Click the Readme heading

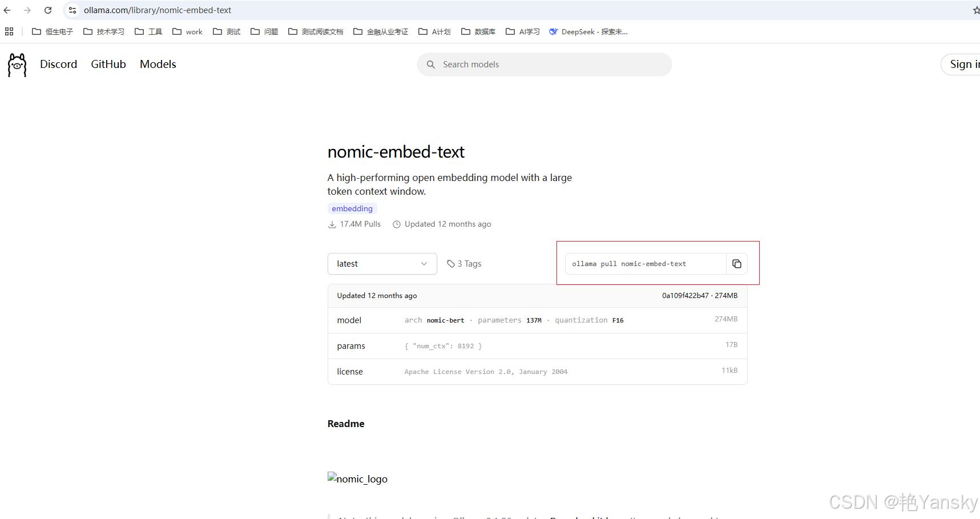346,424
